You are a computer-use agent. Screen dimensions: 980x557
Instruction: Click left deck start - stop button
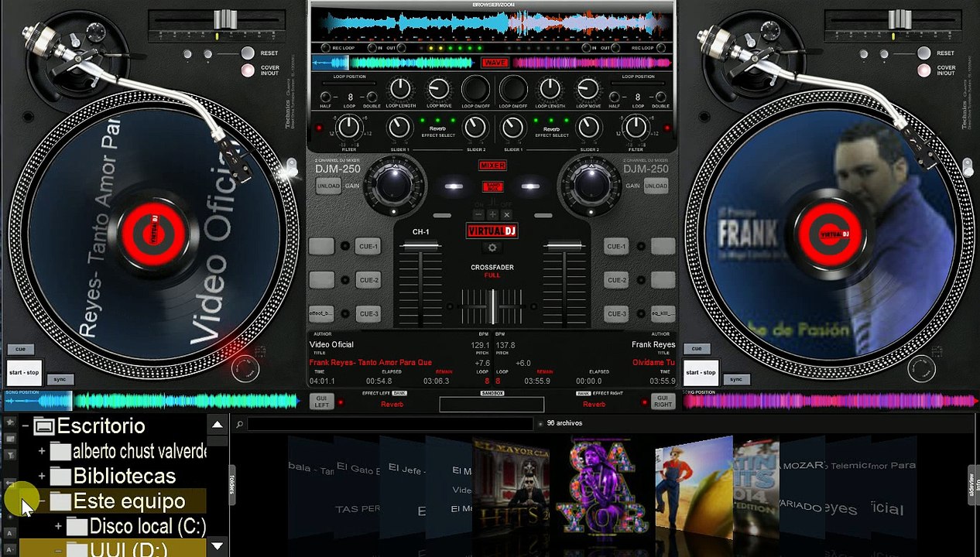pyautogui.click(x=24, y=372)
